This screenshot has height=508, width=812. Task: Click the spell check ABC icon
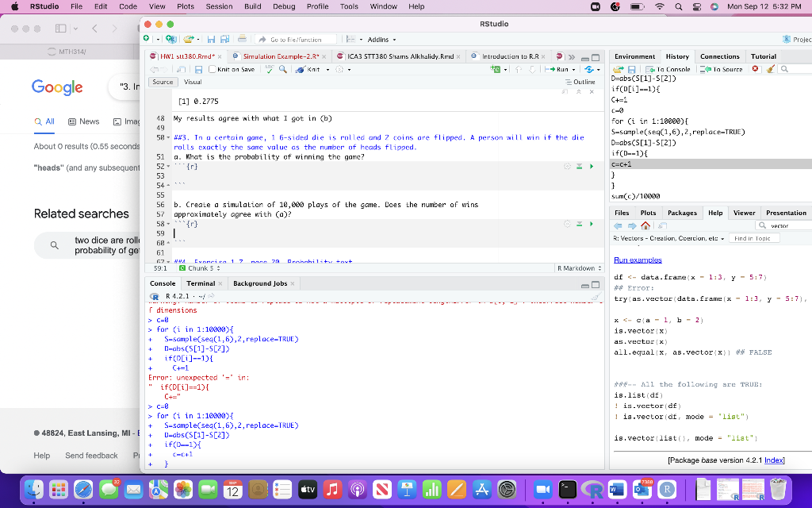click(x=269, y=69)
